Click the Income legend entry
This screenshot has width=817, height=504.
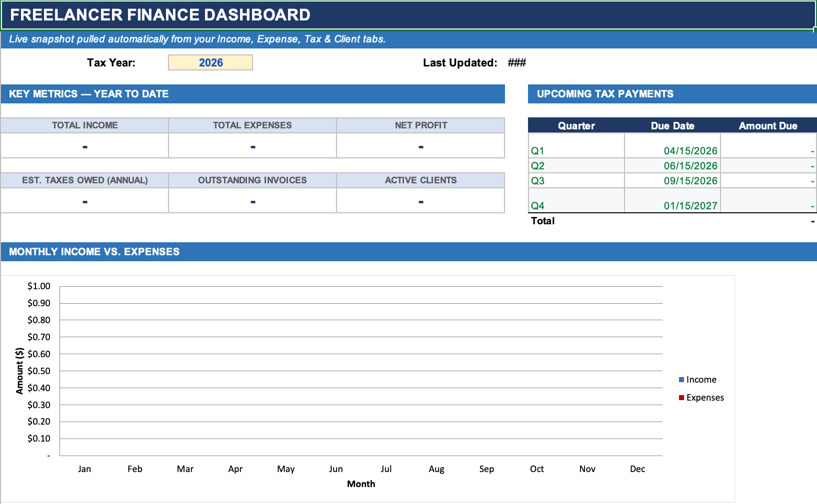click(x=697, y=380)
